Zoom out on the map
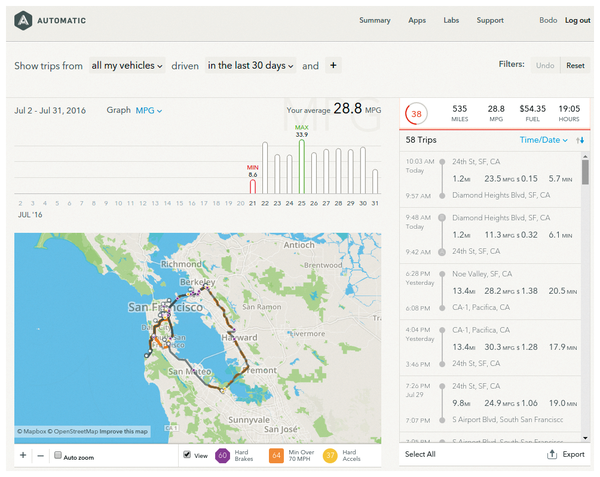The width and height of the screenshot is (600, 477). pos(41,456)
